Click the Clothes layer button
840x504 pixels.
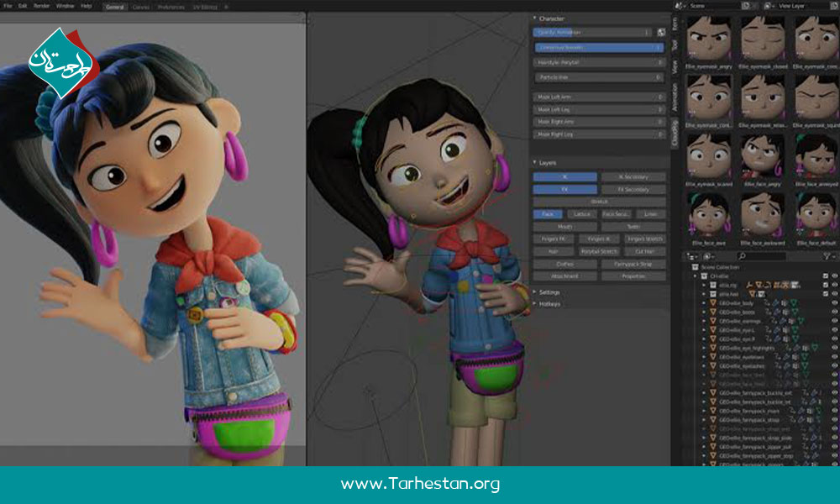[564, 264]
